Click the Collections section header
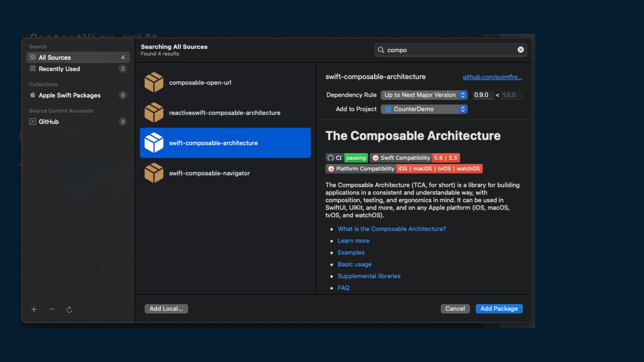644x362 pixels. click(43, 84)
